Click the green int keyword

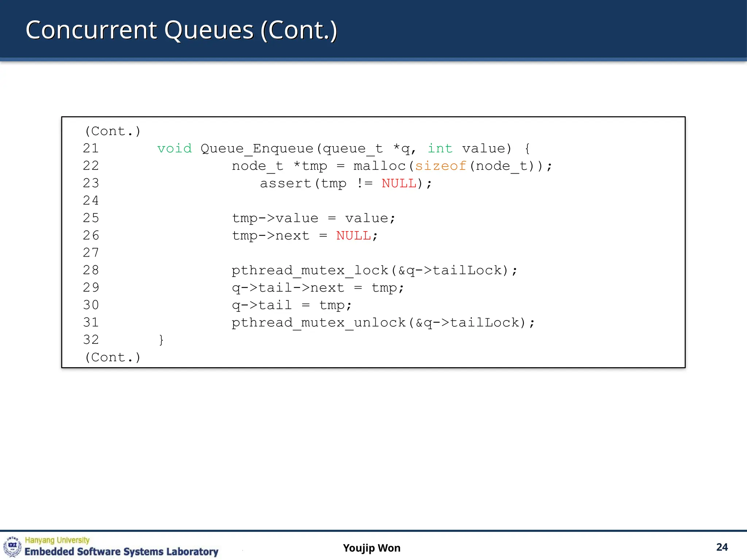(x=440, y=148)
